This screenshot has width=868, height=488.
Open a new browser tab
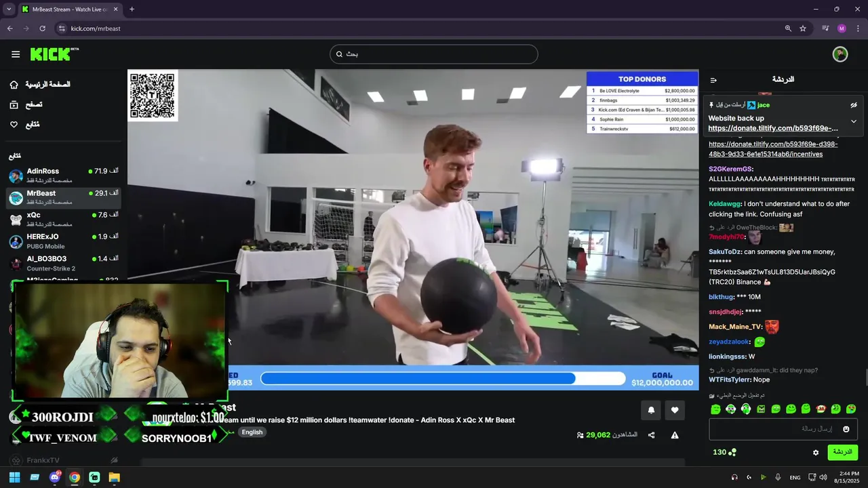132,9
